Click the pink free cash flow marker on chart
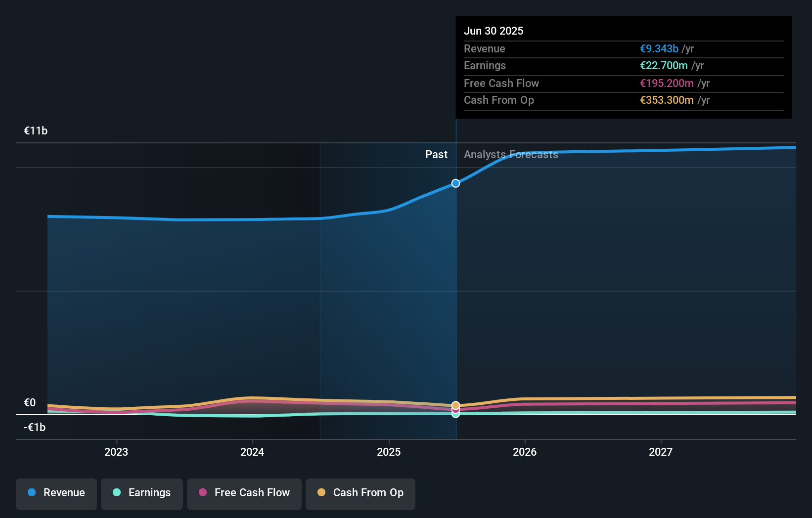This screenshot has width=812, height=518. (x=455, y=409)
